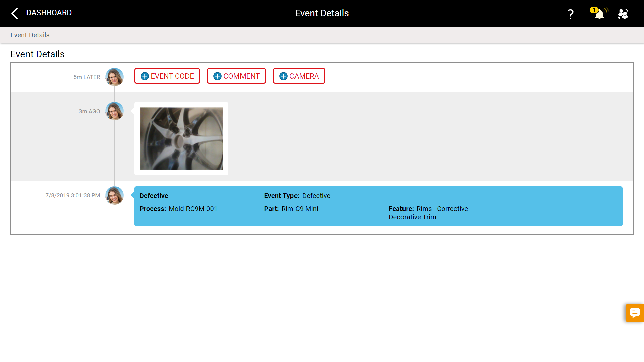
Task: Add an EVENT CODE entry
Action: pos(167,76)
